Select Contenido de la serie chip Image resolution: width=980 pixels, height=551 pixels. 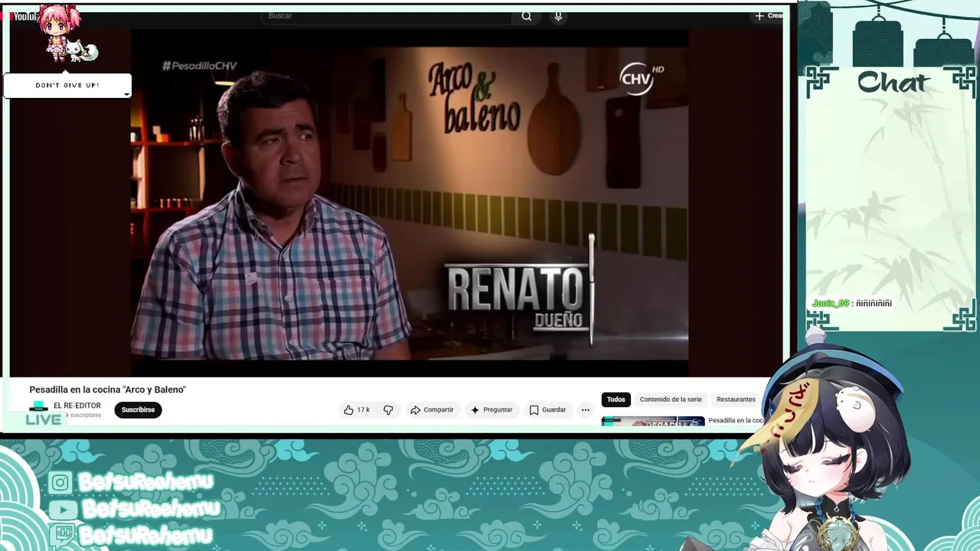[671, 399]
